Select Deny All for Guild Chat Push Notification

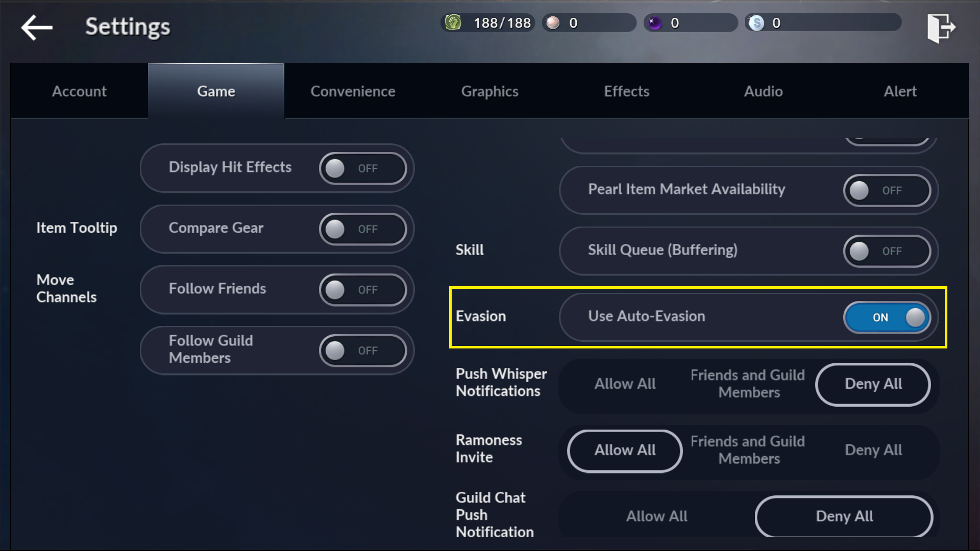tap(844, 516)
